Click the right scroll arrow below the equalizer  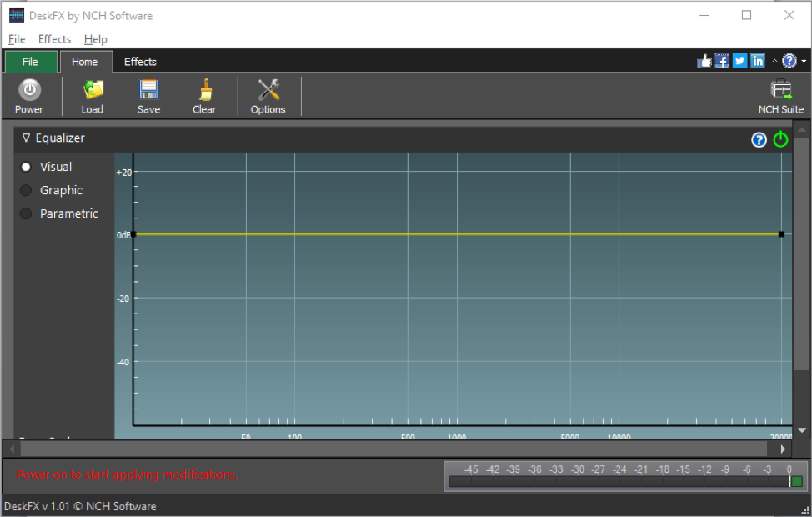click(x=782, y=449)
